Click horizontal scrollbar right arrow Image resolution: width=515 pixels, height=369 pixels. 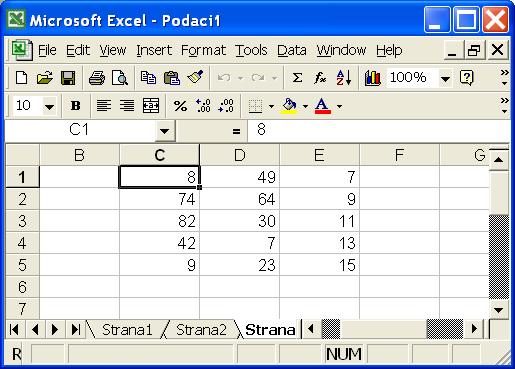click(474, 329)
